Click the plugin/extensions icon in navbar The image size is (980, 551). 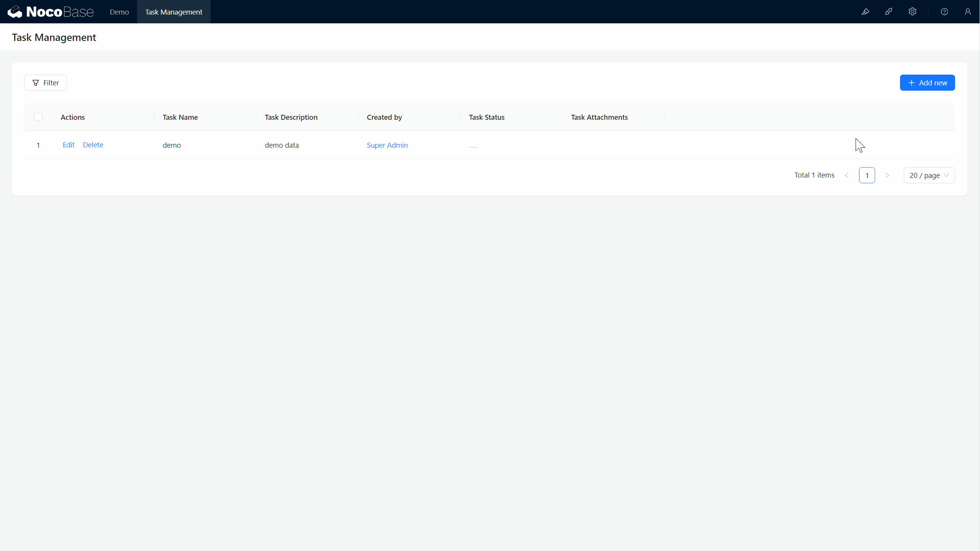click(889, 11)
